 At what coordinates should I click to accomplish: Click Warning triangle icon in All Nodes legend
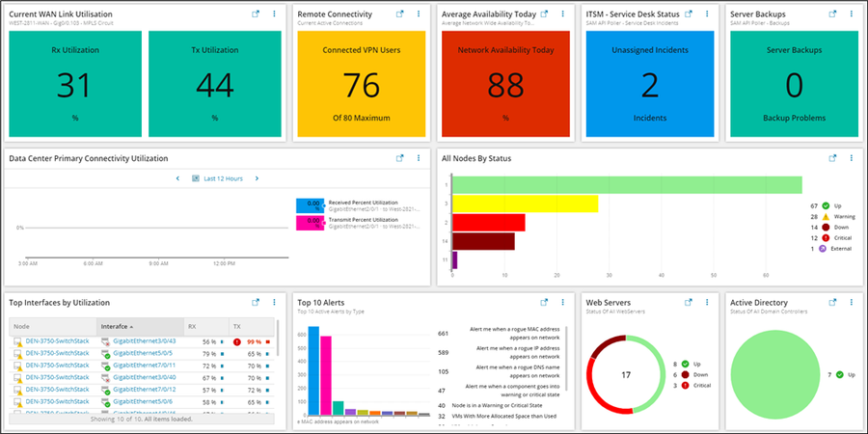click(x=826, y=216)
